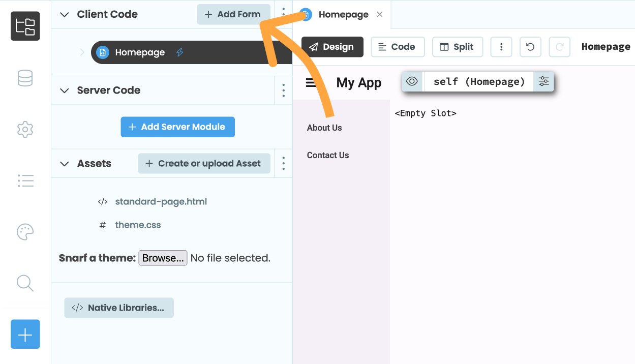
Task: Click the Undo icon in the toolbar
Action: [530, 47]
